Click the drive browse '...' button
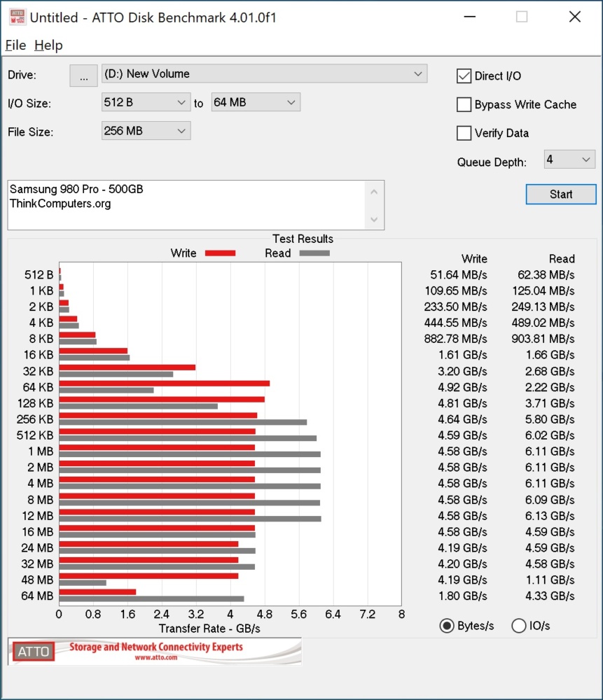603x700 pixels. [83, 76]
